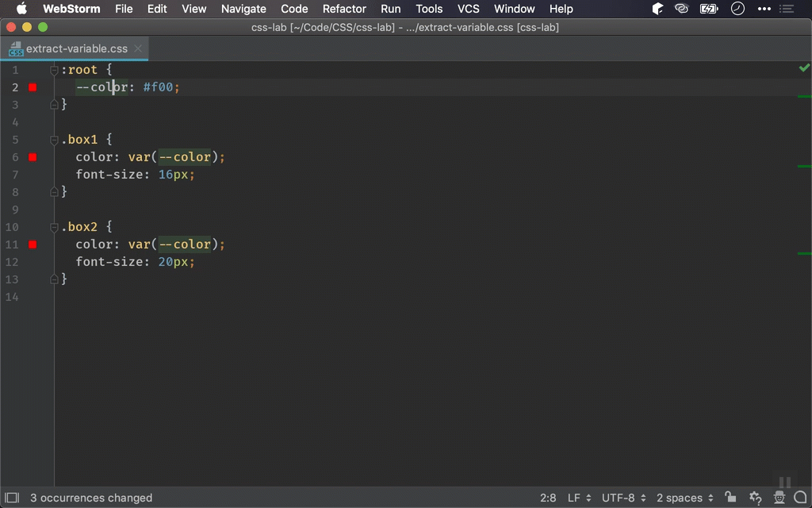This screenshot has height=508, width=812.
Task: Open the VCS menu
Action: (x=468, y=9)
